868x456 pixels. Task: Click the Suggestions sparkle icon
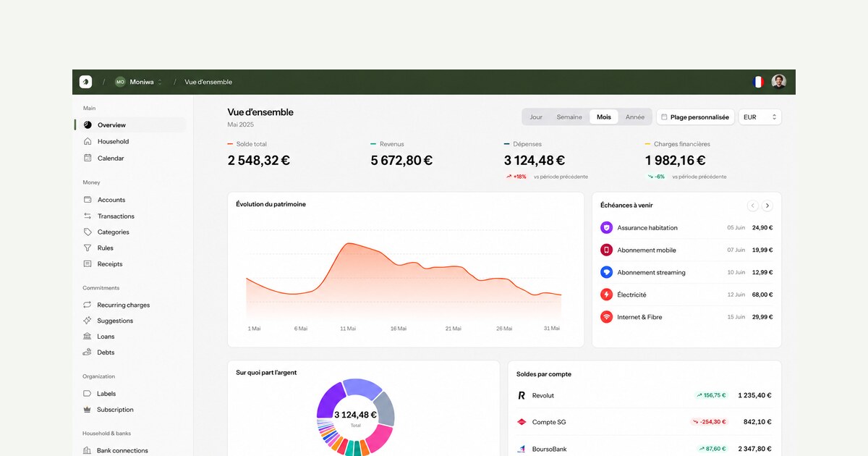88,321
